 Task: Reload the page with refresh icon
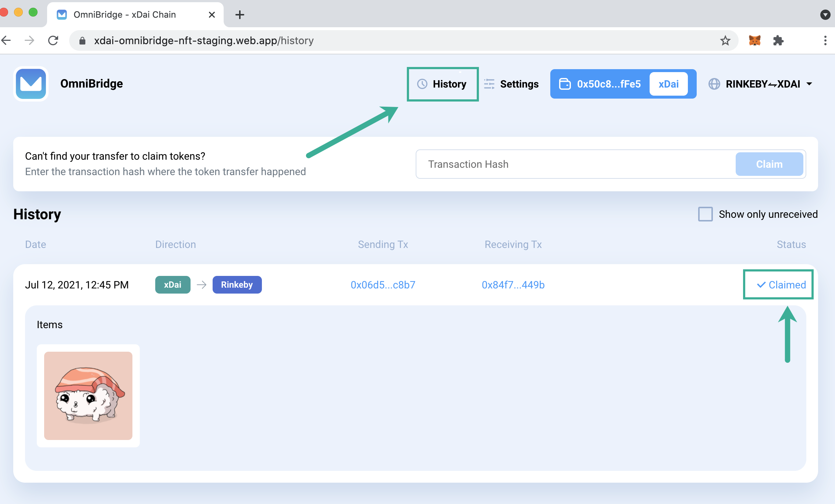tap(53, 40)
